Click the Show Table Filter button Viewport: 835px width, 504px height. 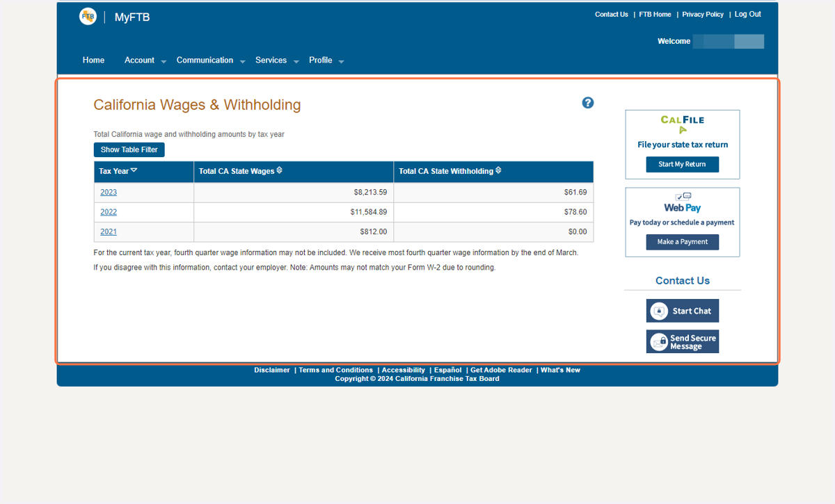click(129, 149)
